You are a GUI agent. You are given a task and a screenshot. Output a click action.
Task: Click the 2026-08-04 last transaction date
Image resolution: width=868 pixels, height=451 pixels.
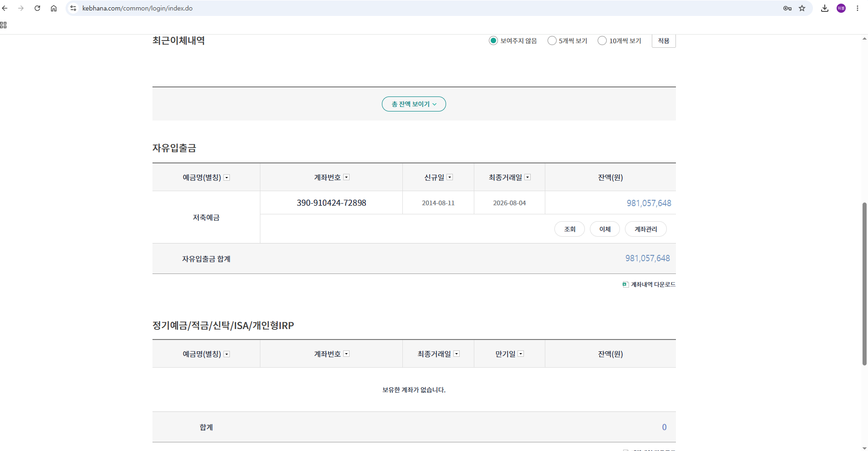coord(509,203)
